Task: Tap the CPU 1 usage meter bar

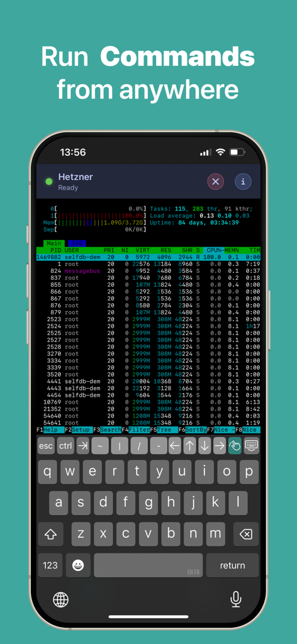Action: click(98, 216)
